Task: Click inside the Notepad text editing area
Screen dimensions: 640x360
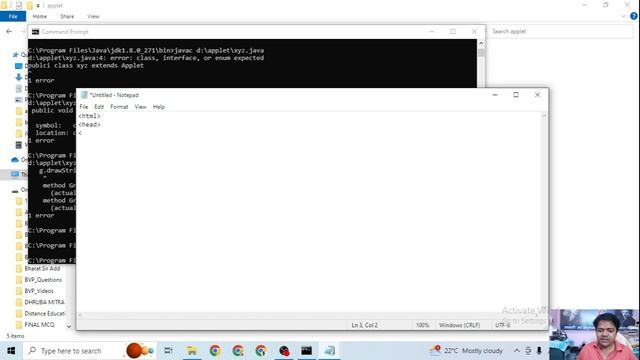Action: click(x=309, y=212)
